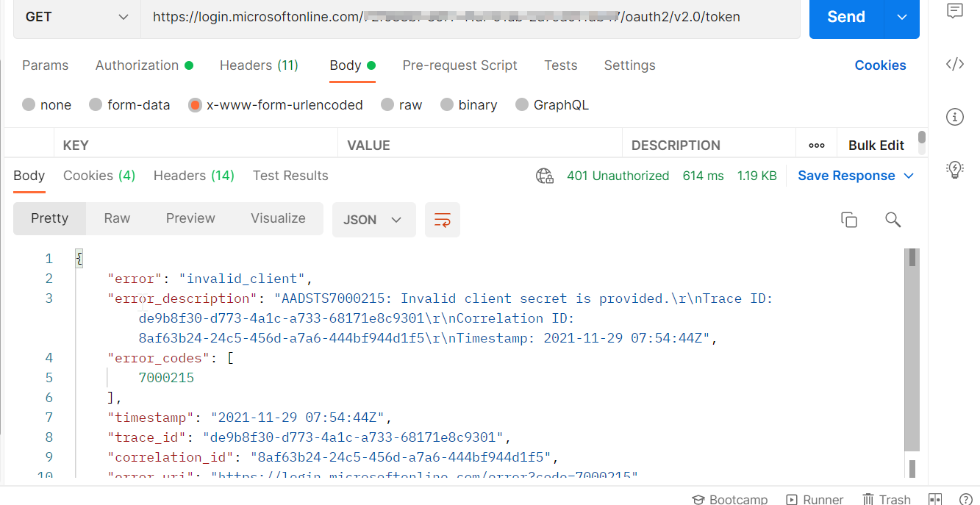The image size is (980, 505).
Task: Click the request URL input field
Action: click(471, 17)
